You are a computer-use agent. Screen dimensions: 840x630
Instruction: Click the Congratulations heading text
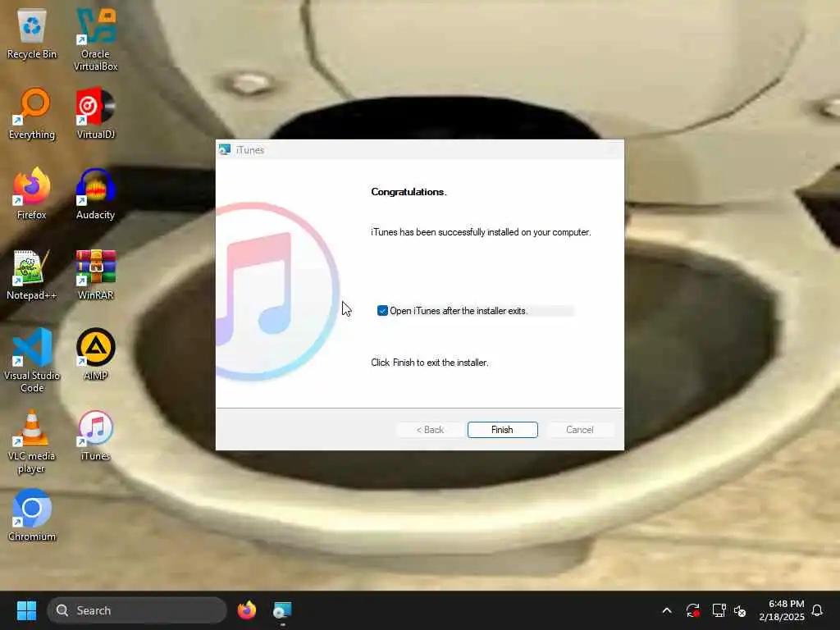point(409,192)
